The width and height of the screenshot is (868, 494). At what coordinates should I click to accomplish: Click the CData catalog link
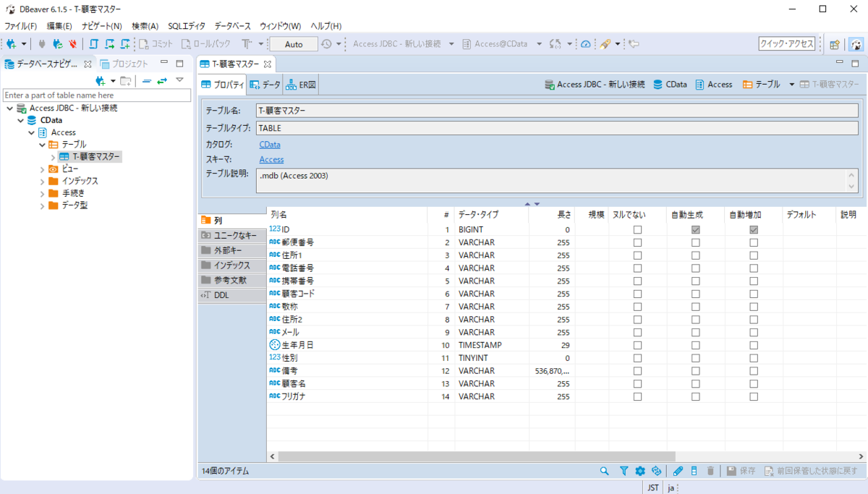[269, 144]
